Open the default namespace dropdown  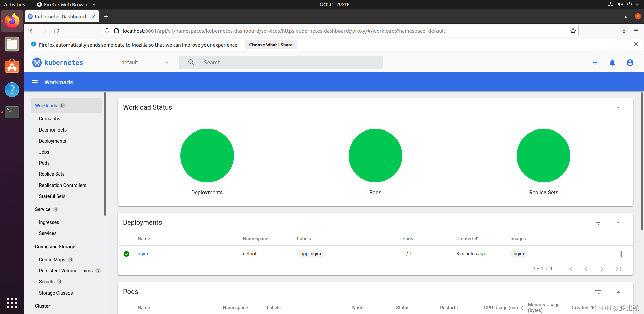pyautogui.click(x=145, y=62)
